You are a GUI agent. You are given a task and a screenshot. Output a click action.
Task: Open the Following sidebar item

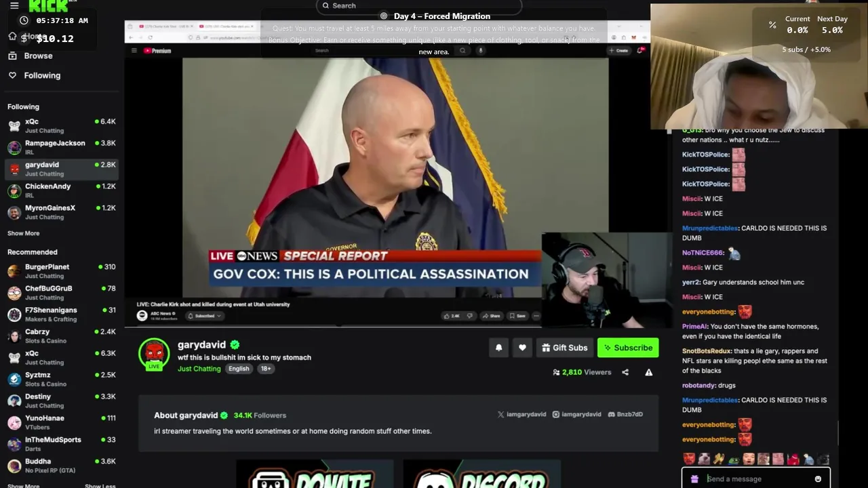pyautogui.click(x=42, y=75)
